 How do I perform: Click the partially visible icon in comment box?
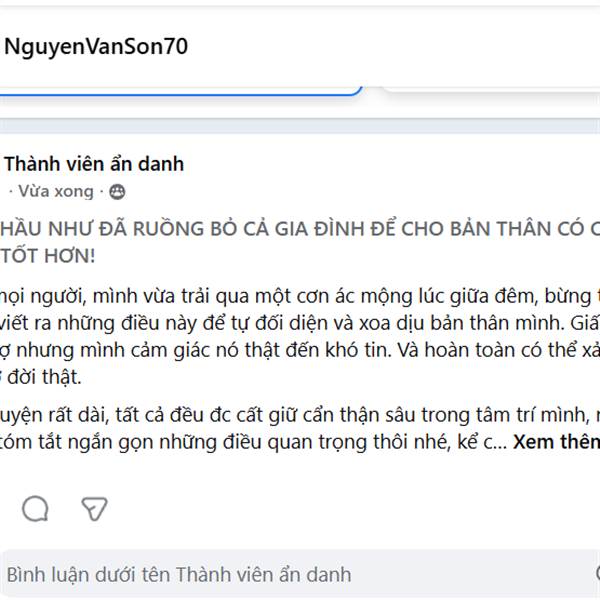point(597,574)
